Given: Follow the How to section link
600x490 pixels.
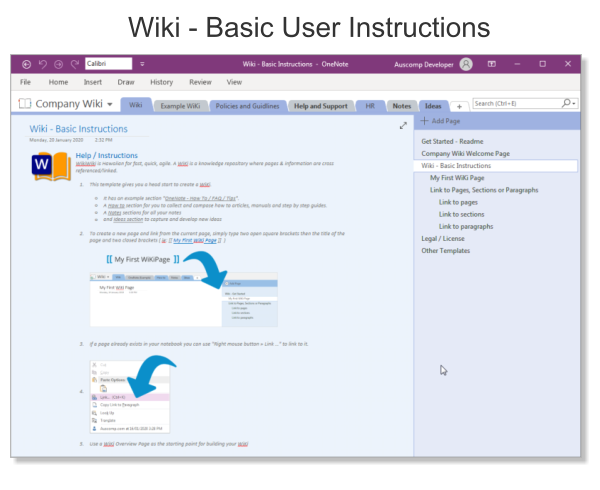Looking at the screenshot, I should coord(116,205).
